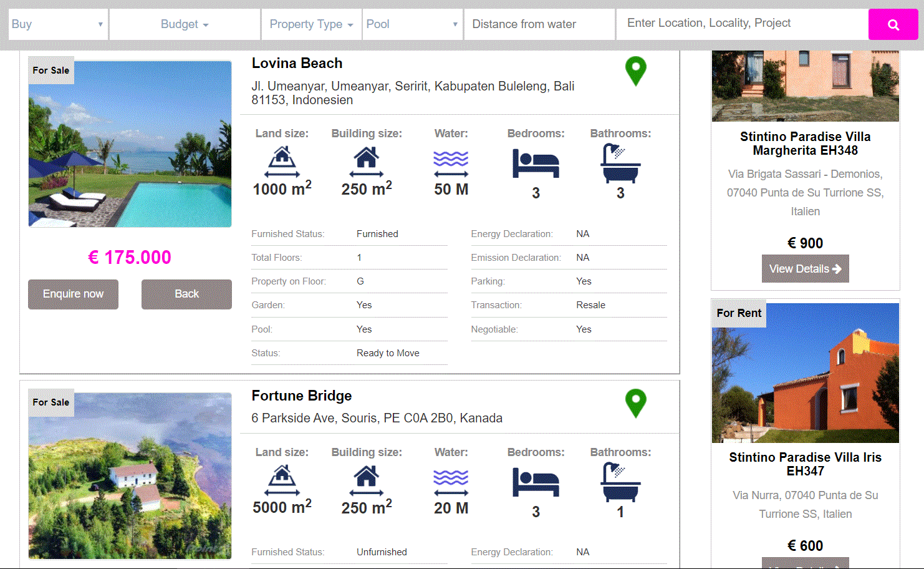This screenshot has height=569, width=924.
Task: View Details of Stintino Villa Margherita EH348
Action: click(x=805, y=269)
